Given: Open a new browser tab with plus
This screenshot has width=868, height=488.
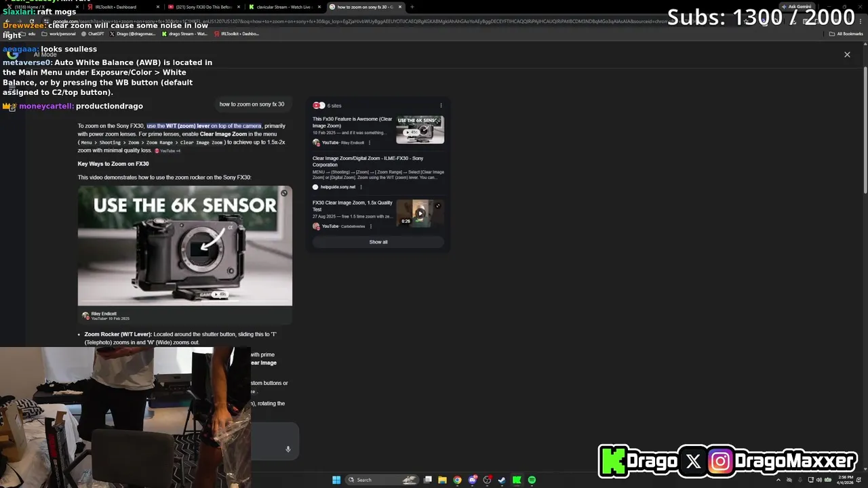Looking at the screenshot, I should point(412,7).
